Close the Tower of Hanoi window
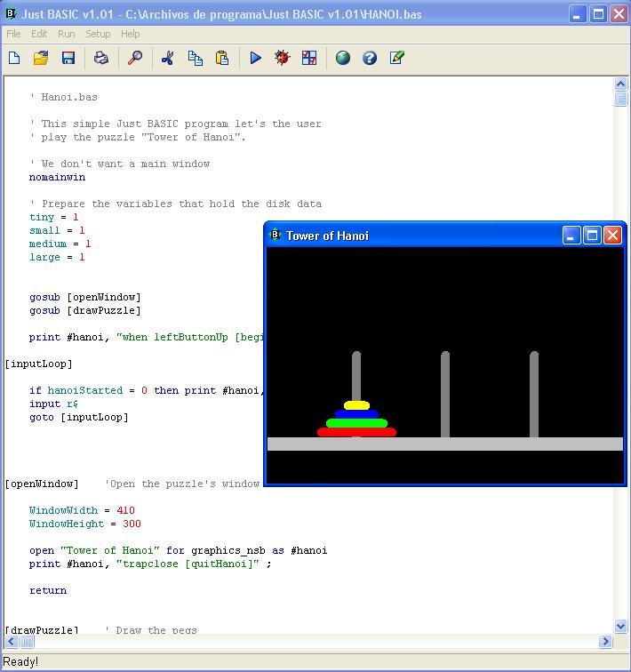This screenshot has width=631, height=672. 612,236
